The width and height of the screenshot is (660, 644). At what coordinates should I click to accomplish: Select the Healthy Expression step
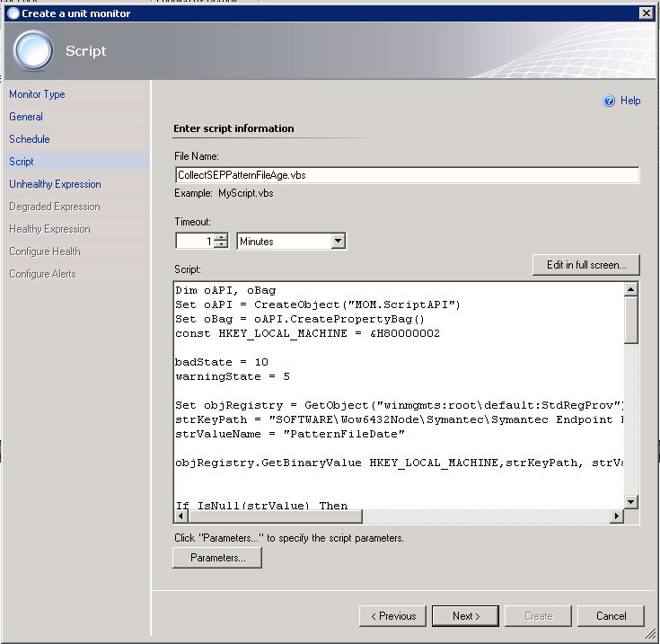coord(49,228)
